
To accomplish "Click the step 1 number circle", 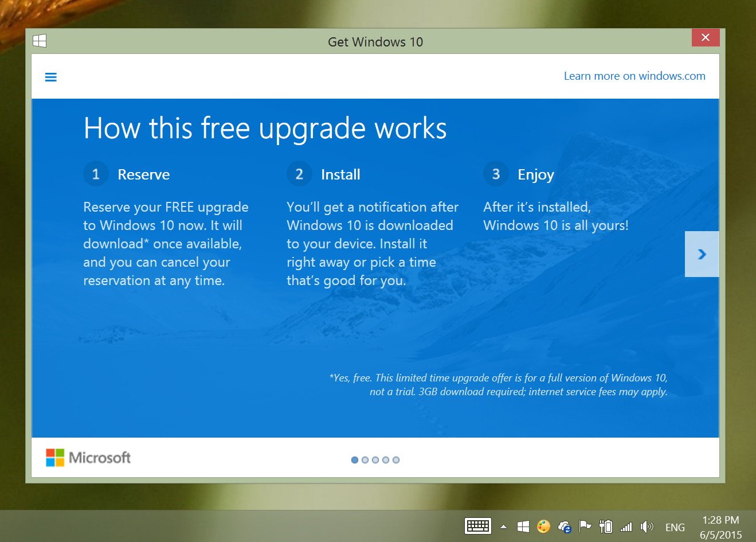I will pyautogui.click(x=96, y=174).
